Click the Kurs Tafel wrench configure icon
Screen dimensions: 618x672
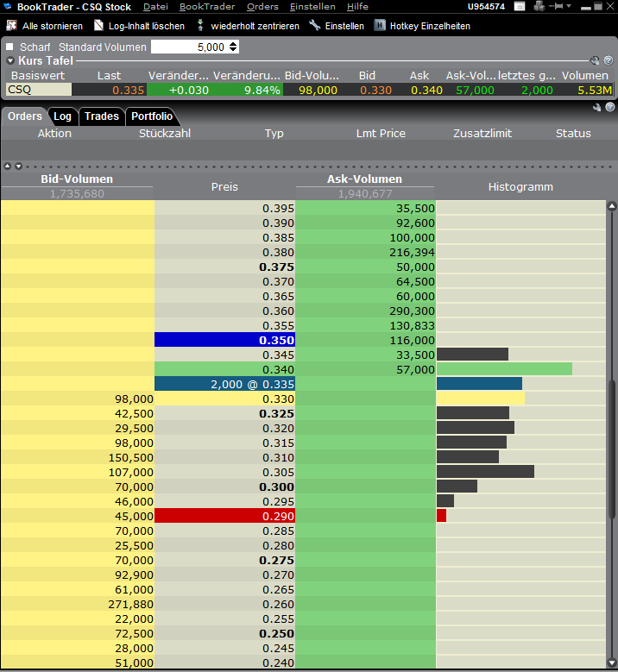[595, 61]
